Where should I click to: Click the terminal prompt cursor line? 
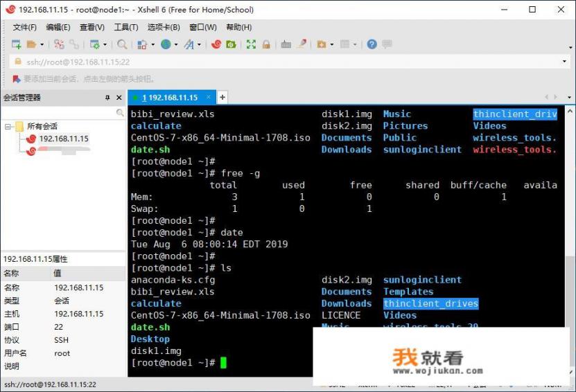(x=179, y=363)
